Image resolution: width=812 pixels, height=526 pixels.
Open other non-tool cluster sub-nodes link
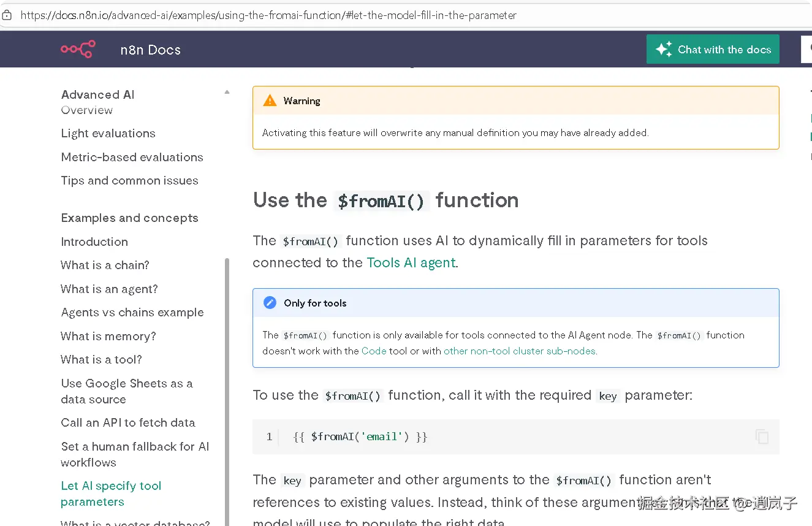[x=519, y=351]
